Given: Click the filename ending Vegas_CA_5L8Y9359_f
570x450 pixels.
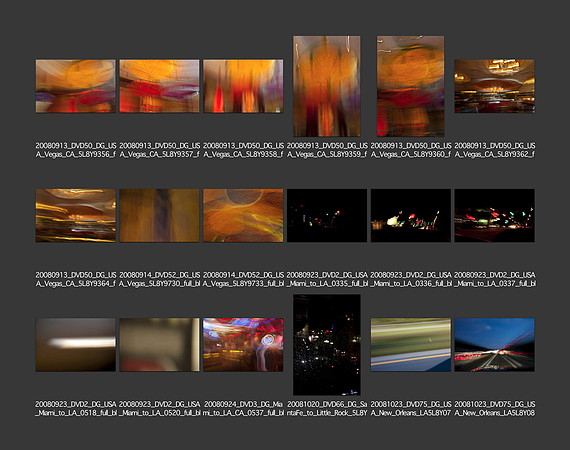Looking at the screenshot, I should pyautogui.click(x=327, y=150).
